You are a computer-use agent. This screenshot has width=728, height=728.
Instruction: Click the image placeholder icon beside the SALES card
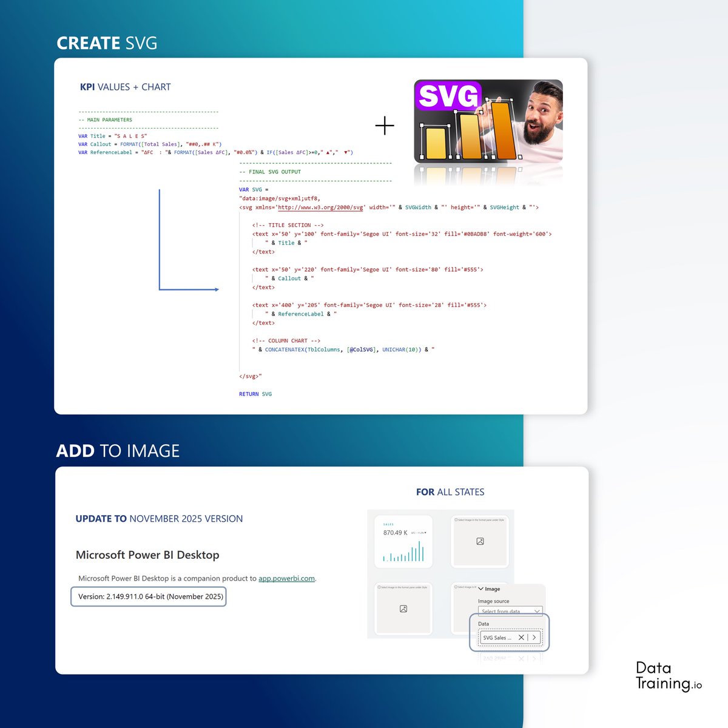pos(480,541)
